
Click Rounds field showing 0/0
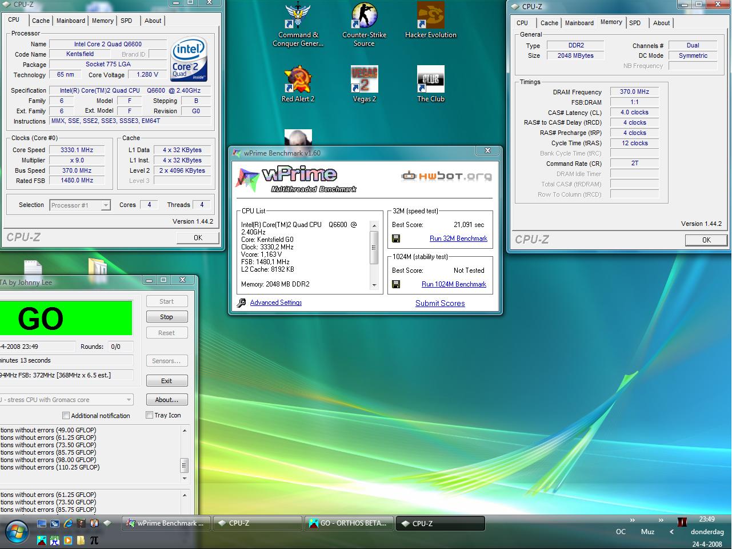(x=120, y=347)
